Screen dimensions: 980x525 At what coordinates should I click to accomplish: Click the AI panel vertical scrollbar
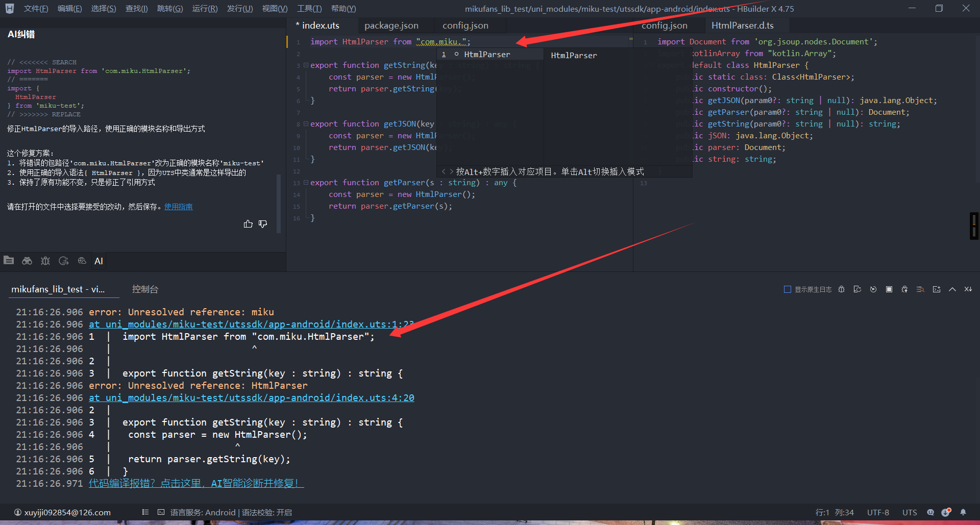coord(279,203)
